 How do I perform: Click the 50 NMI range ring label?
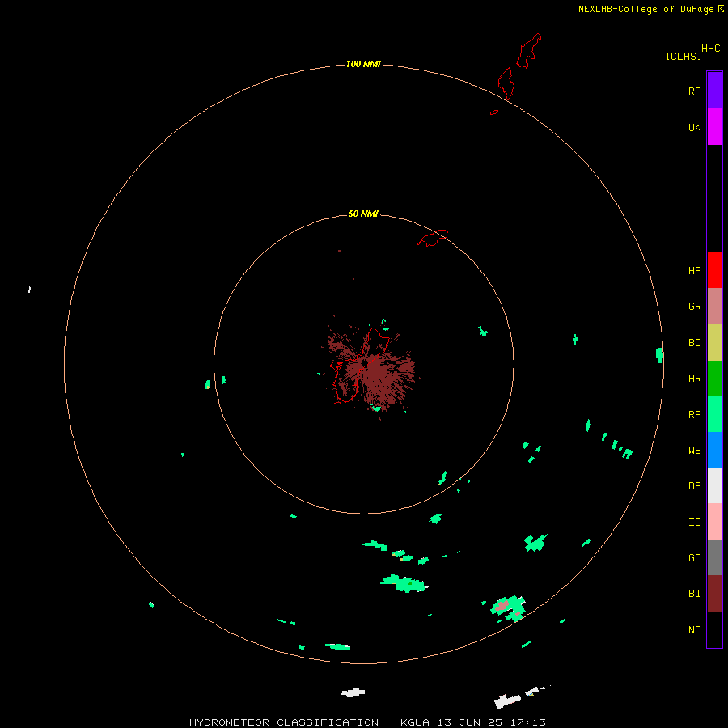click(363, 214)
